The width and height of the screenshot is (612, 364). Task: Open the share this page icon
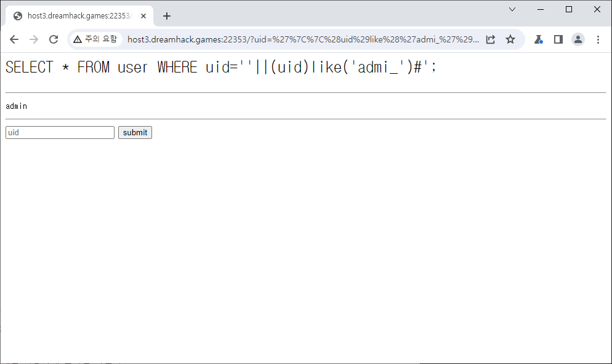pyautogui.click(x=491, y=39)
